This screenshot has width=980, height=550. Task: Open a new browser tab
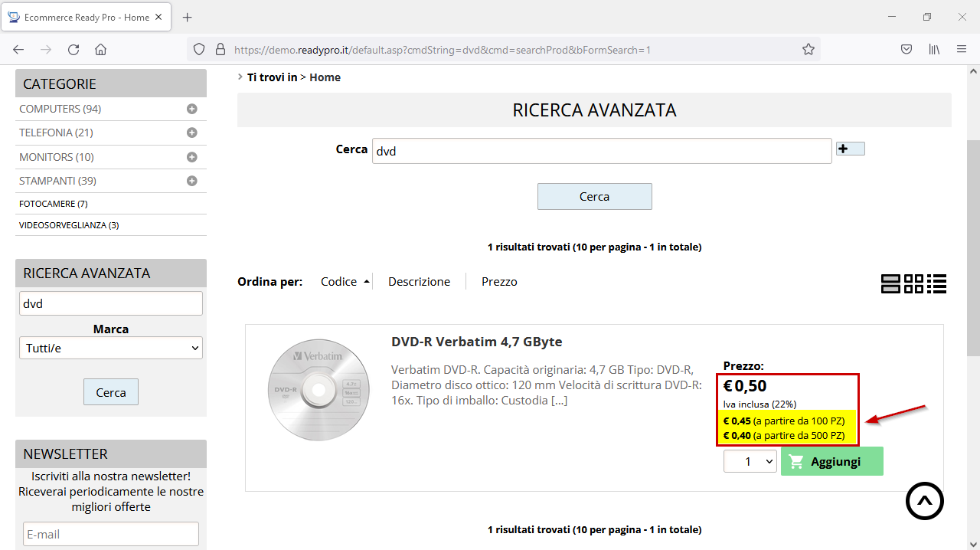[188, 17]
